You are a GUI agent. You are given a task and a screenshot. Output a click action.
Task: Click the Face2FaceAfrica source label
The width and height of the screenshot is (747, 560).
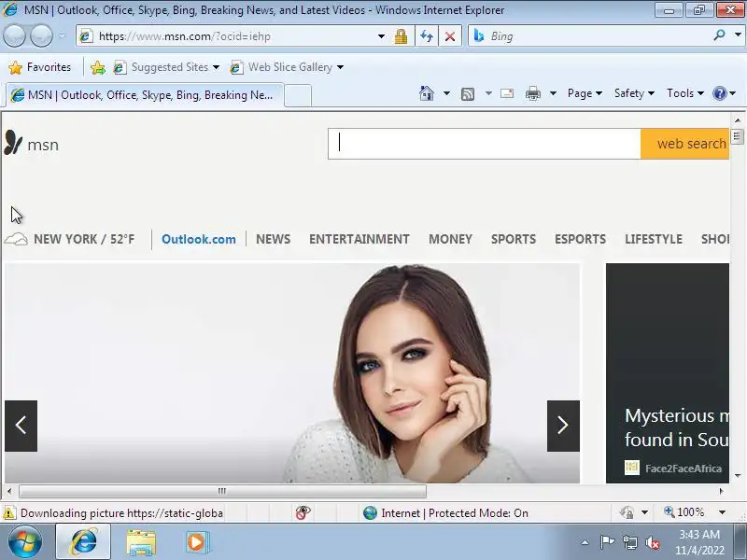coord(684,469)
